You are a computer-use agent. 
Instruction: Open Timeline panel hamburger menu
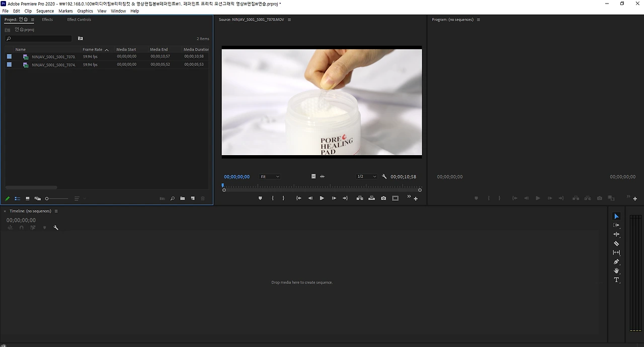coord(56,211)
